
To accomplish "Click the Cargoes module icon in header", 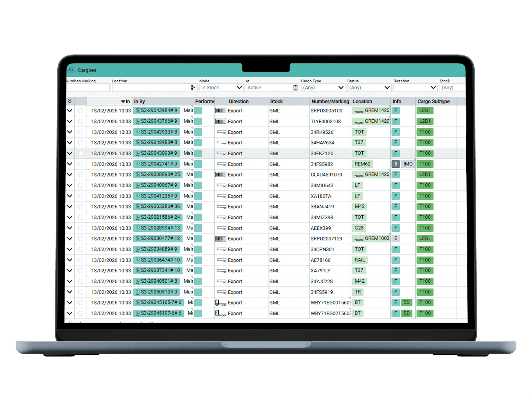I will click(71, 70).
